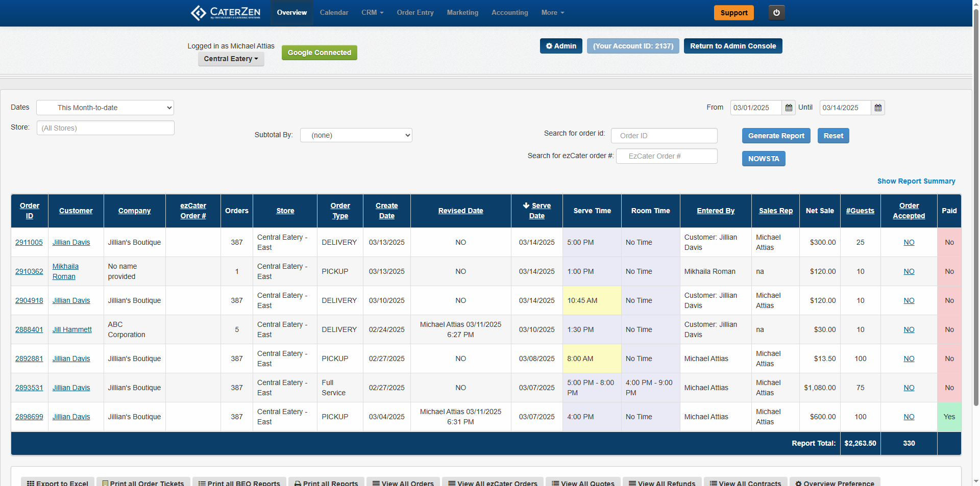
Task: Open the Subtotal By dropdown
Action: point(356,135)
